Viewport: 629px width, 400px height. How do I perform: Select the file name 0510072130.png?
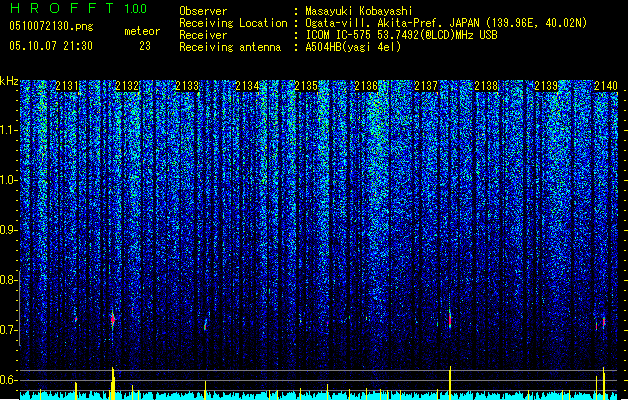[51, 26]
